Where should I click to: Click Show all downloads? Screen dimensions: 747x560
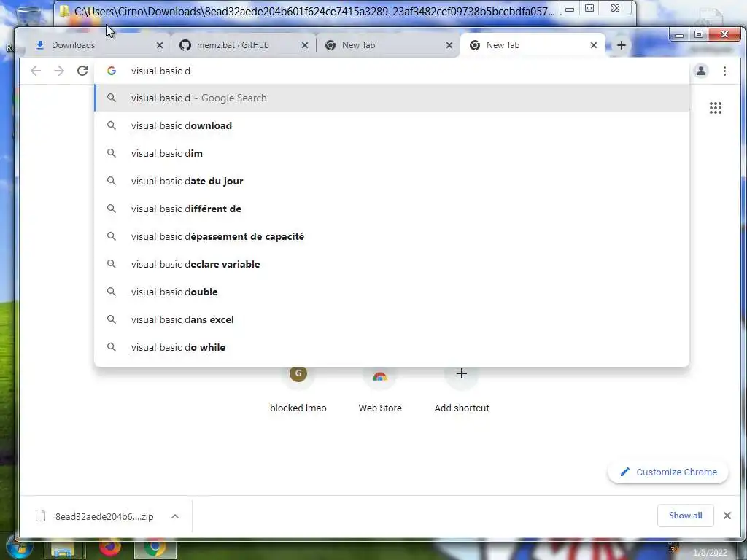(685, 516)
